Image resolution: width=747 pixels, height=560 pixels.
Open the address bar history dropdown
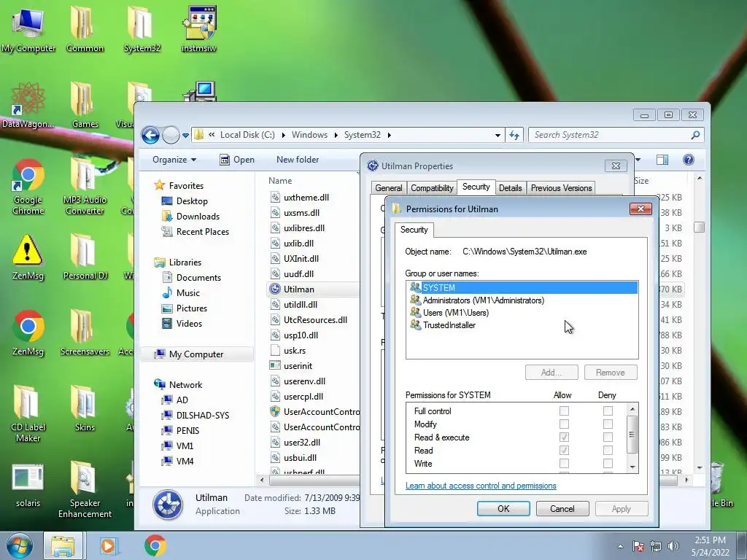point(498,135)
